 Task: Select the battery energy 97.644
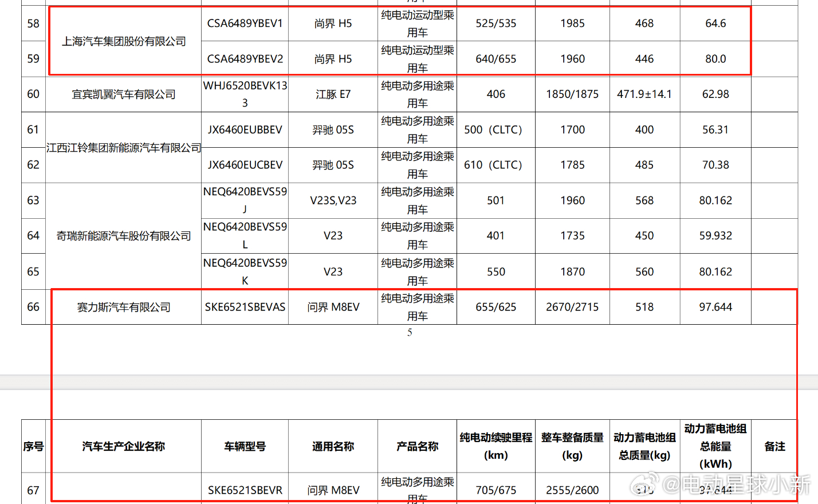point(715,308)
